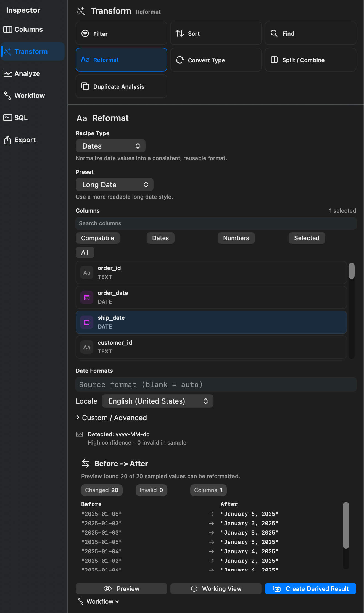The width and height of the screenshot is (364, 613).
Task: Switch to the Export section
Action: click(33, 140)
